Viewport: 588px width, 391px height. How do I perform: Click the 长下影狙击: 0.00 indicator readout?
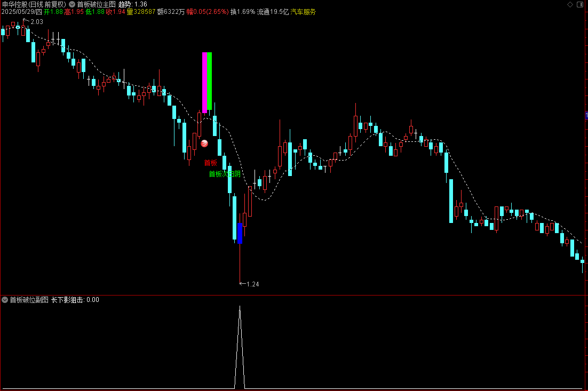click(x=75, y=300)
